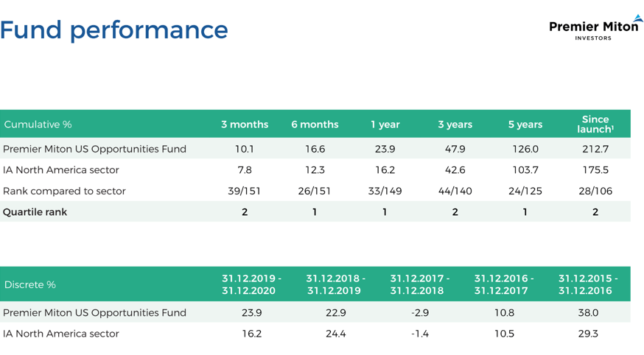Select the 5 years column header
Viewport: 644px width, 355px height.
click(525, 124)
